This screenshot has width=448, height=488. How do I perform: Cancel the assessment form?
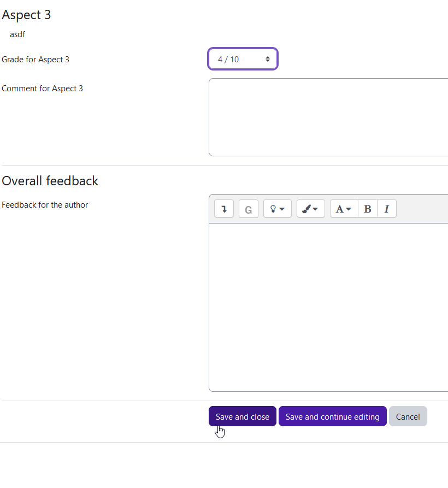click(x=408, y=416)
